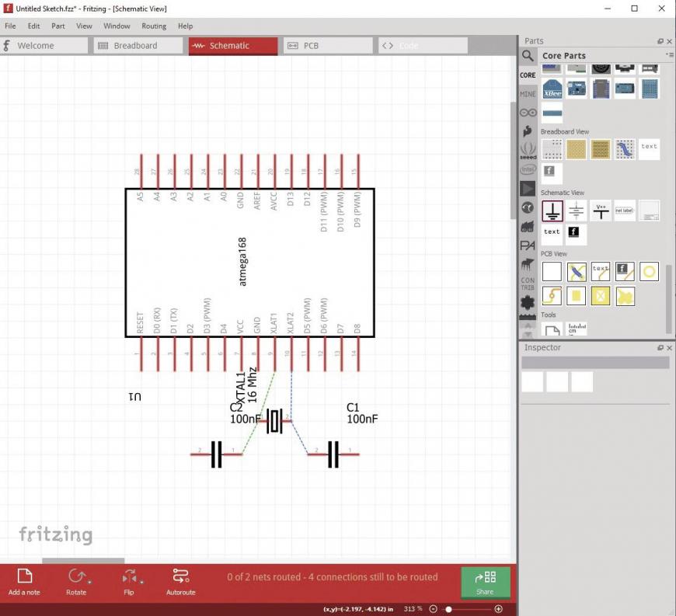
Task: Pick the copper fill blocker part
Action: (601, 296)
